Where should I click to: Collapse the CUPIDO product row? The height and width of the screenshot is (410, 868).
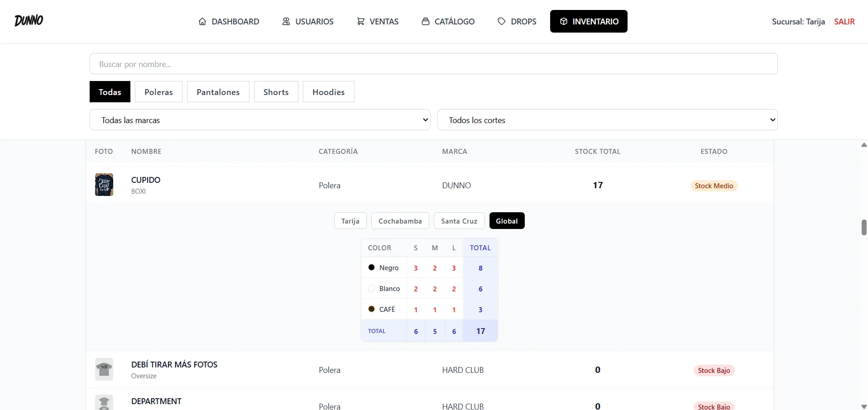(x=430, y=185)
